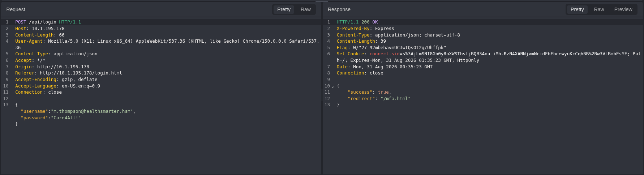Click the Referer login.html header
Screen dimensions: 644x175
pos(69,73)
